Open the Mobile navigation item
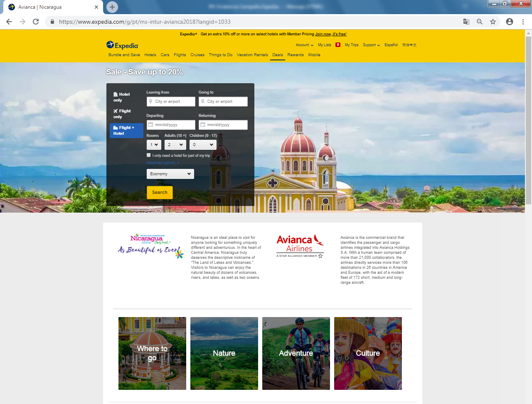The image size is (532, 404). (314, 55)
